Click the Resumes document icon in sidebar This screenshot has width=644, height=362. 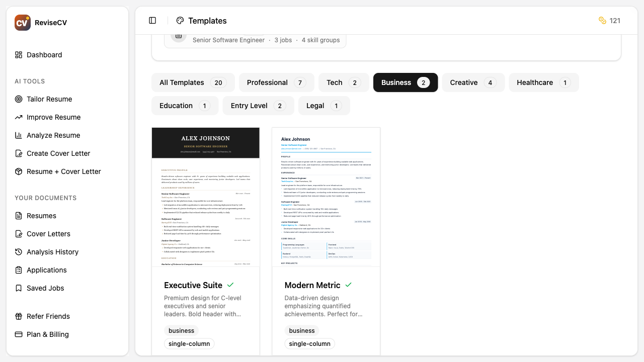point(18,216)
